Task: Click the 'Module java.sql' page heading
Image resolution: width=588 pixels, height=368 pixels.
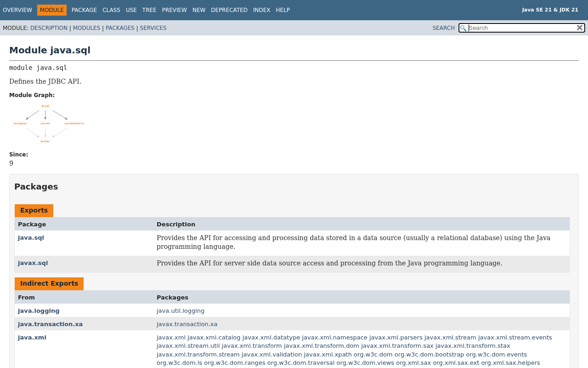Action: 50,50
